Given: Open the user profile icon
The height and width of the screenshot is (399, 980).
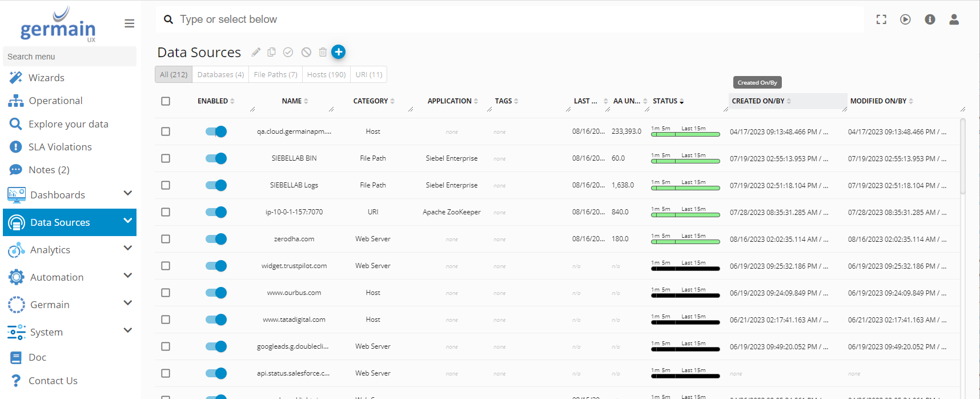Looking at the screenshot, I should (x=954, y=19).
